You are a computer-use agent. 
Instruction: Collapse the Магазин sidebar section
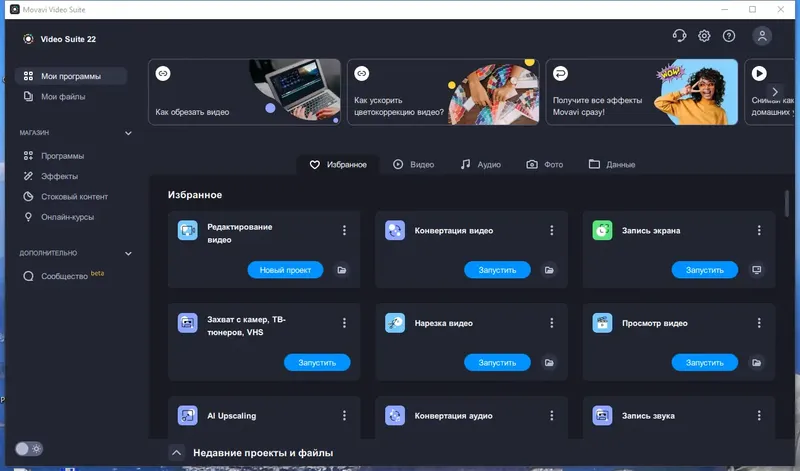point(128,133)
